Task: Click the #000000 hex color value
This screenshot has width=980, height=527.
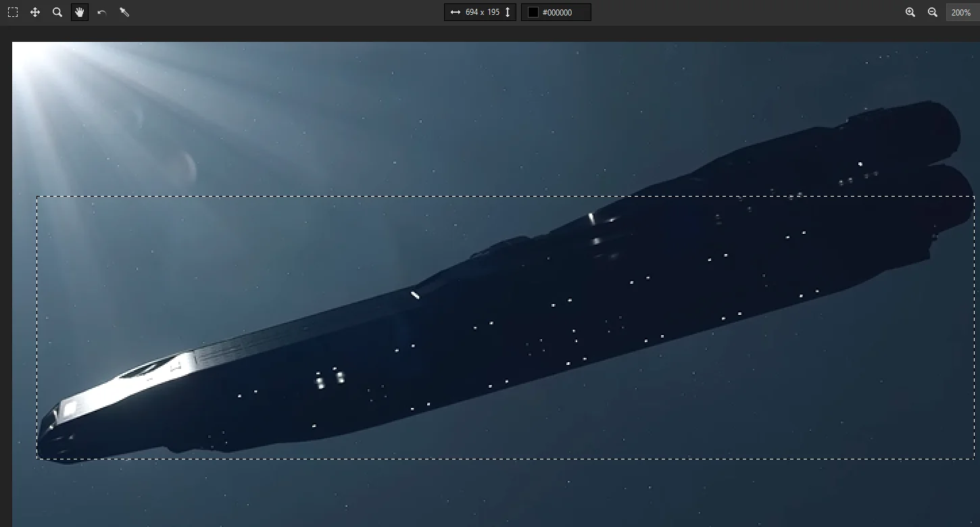Action: (x=558, y=12)
